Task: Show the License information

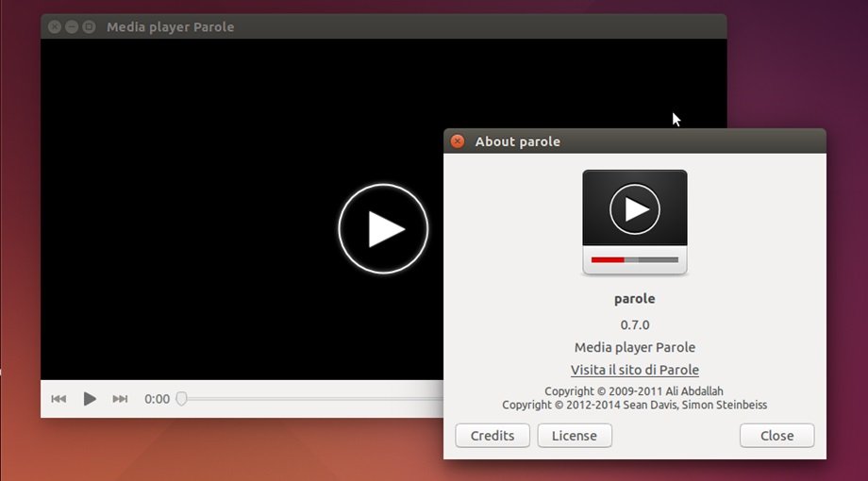Action: tap(574, 435)
